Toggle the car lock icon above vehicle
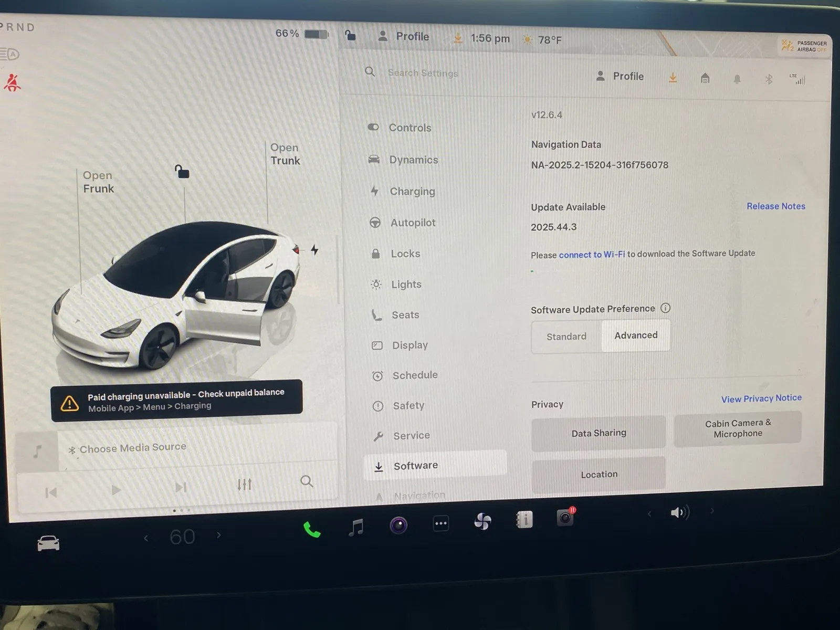The width and height of the screenshot is (840, 630). click(182, 172)
